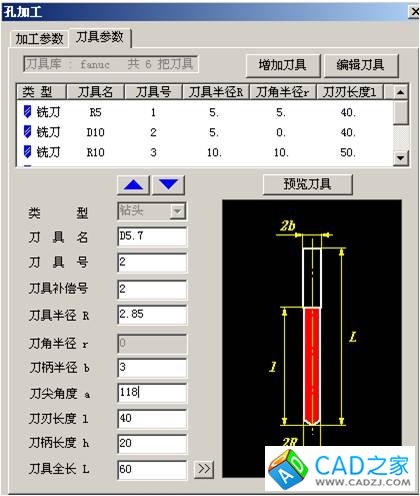Click the double chevron button beside tool length
The height and width of the screenshot is (496, 420).
[x=204, y=469]
